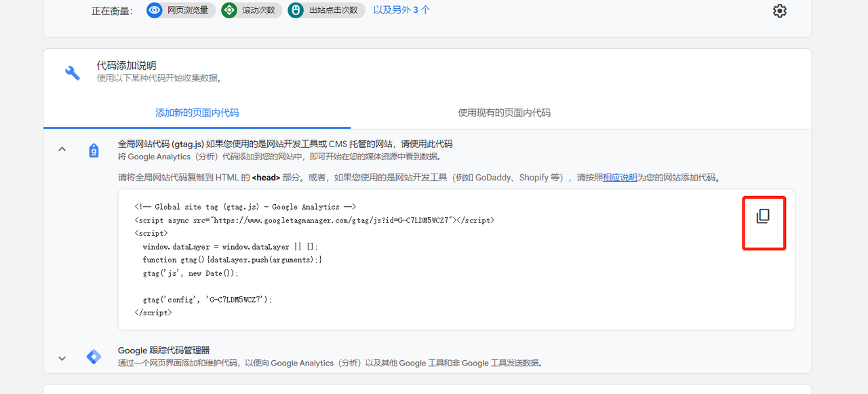
Task: Click the 代码添加说明 heading
Action: tap(127, 65)
